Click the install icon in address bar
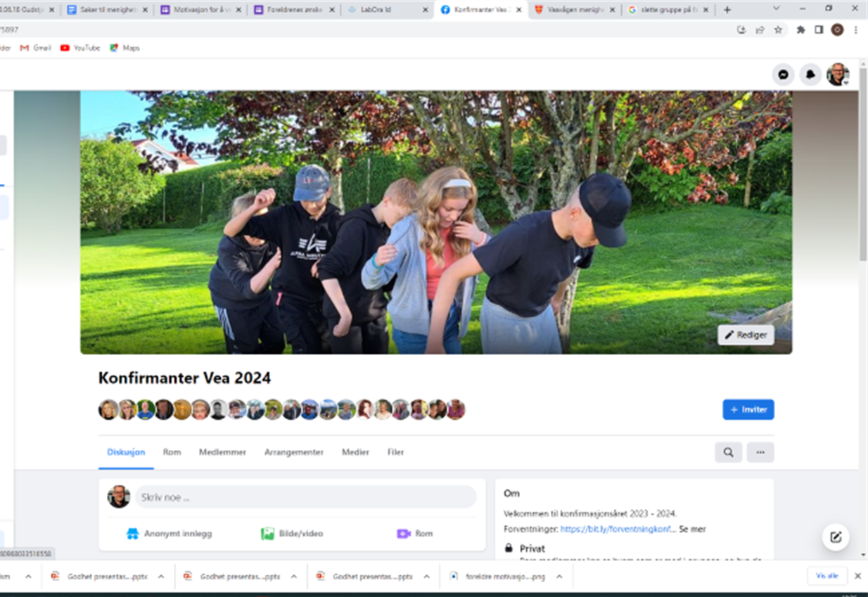868x597 pixels. coord(741,30)
